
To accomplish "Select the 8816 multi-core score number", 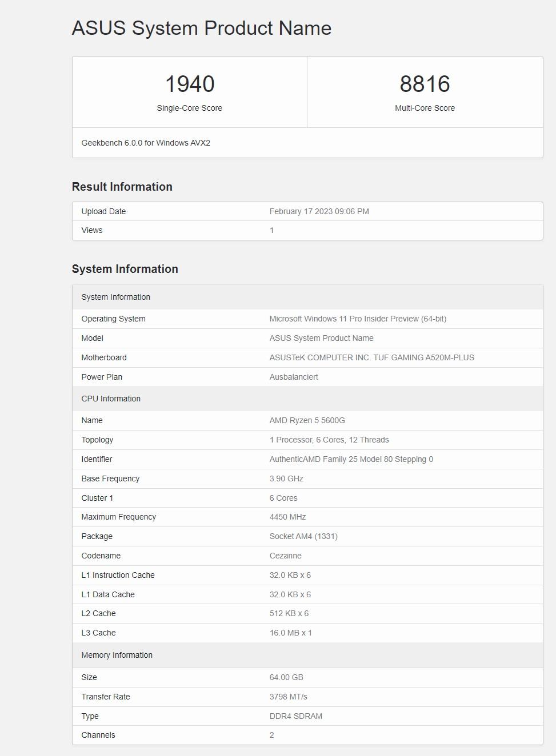I will pyautogui.click(x=425, y=84).
